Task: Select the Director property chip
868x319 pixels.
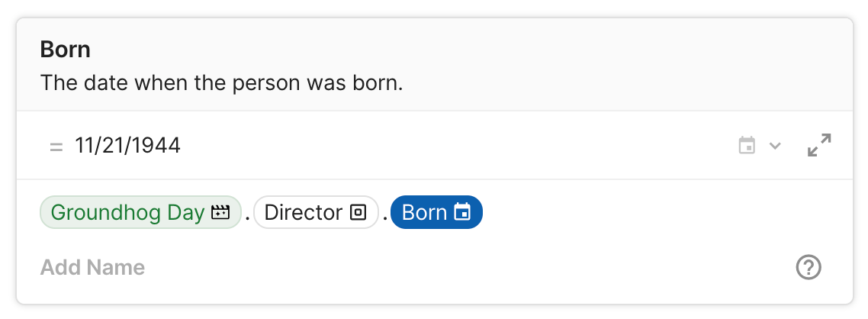Action: pyautogui.click(x=316, y=213)
